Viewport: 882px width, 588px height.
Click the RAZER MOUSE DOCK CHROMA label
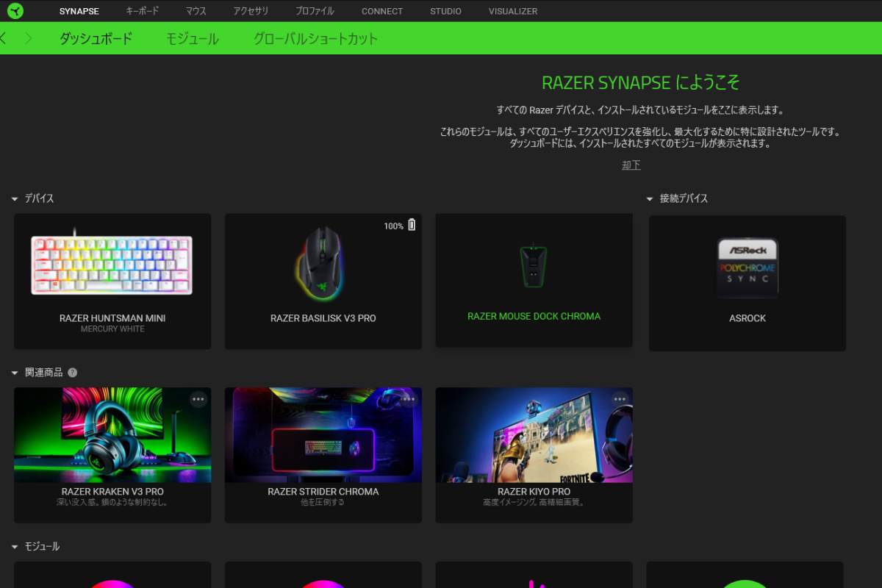pos(534,316)
